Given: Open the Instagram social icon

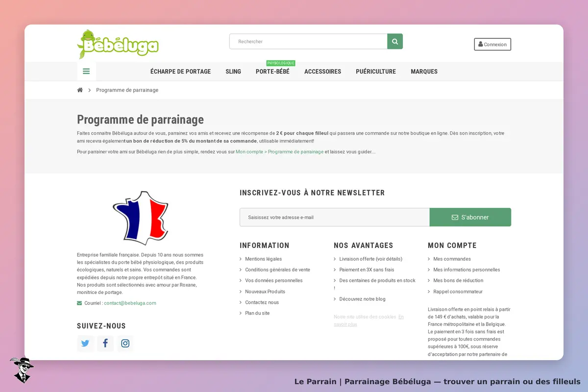Looking at the screenshot, I should (x=125, y=343).
